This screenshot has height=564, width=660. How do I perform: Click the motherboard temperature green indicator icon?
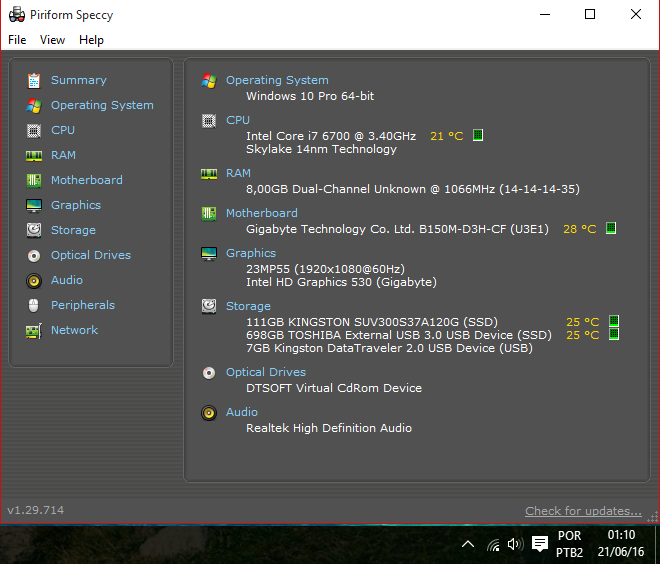[x=611, y=228]
